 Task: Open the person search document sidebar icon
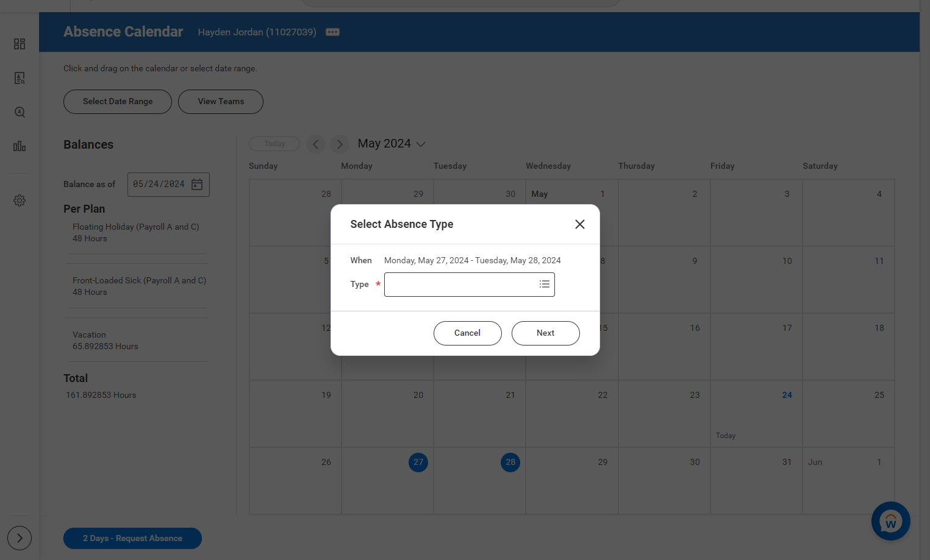click(20, 78)
